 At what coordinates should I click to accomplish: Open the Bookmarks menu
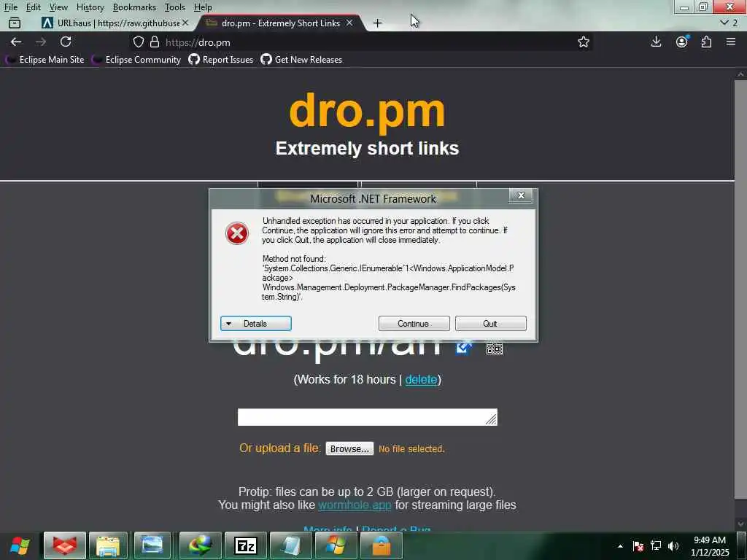134,7
